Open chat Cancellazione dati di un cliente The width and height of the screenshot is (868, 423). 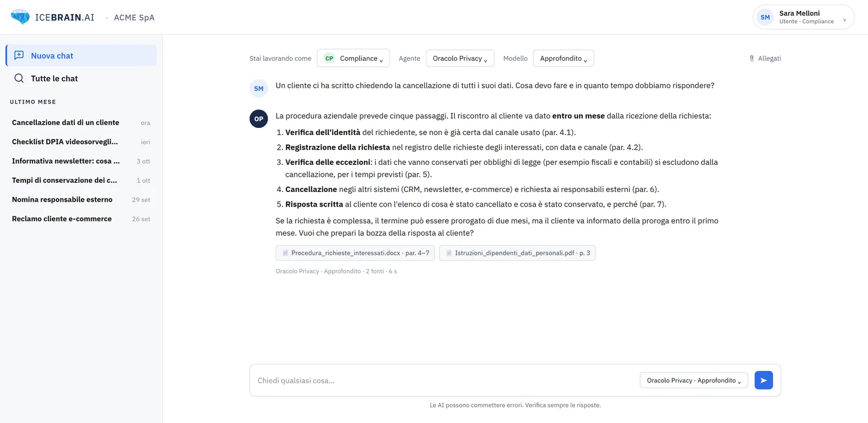click(x=81, y=123)
